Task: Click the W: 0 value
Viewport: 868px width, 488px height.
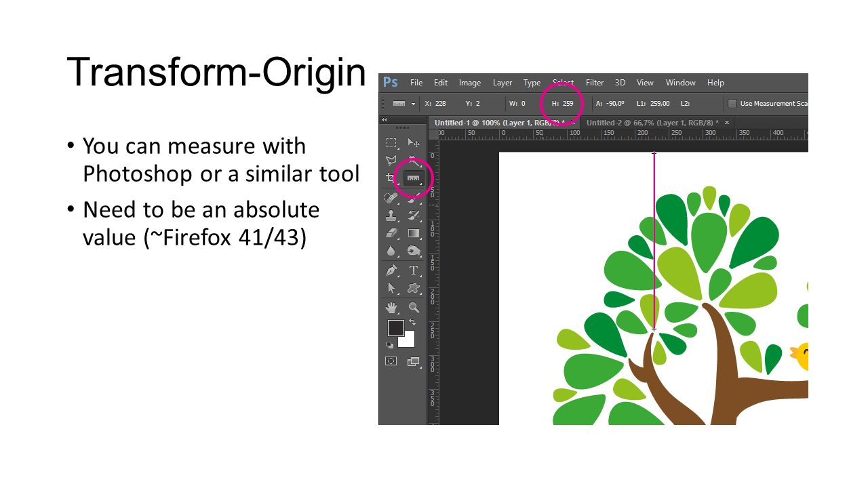Action: (x=517, y=104)
